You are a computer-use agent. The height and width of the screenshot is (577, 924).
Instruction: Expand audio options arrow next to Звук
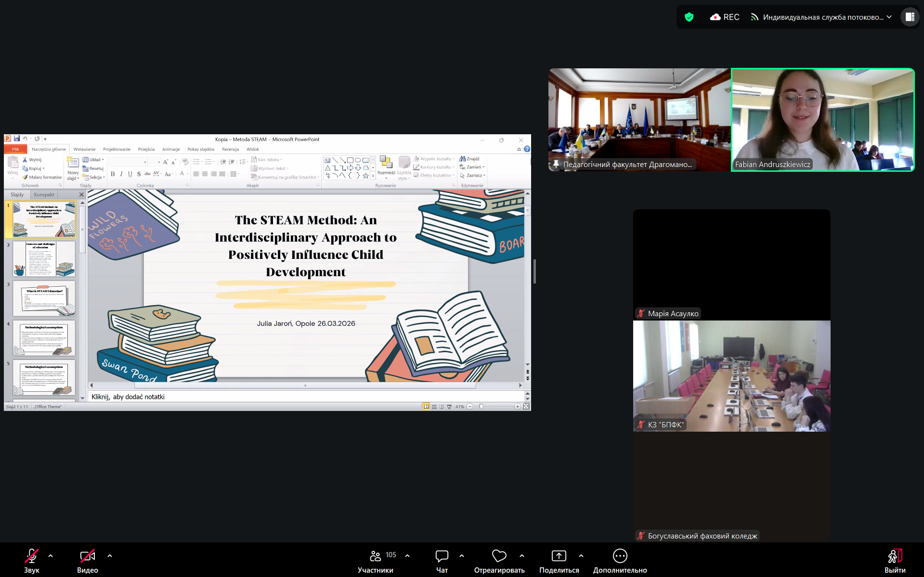pos(51,556)
